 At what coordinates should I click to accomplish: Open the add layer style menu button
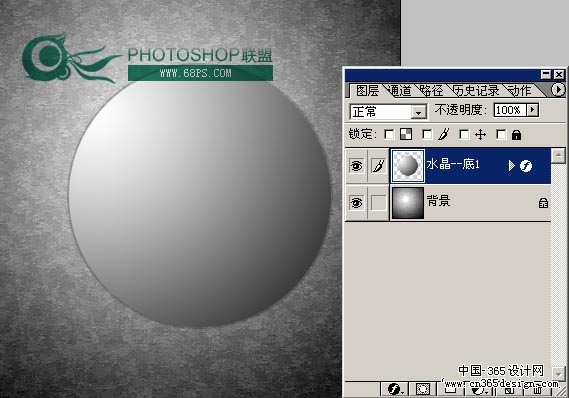[x=395, y=390]
